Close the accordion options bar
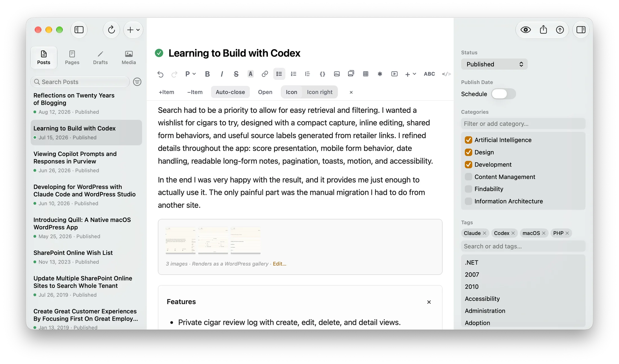Screen dimensions: 619x364 click(x=351, y=92)
